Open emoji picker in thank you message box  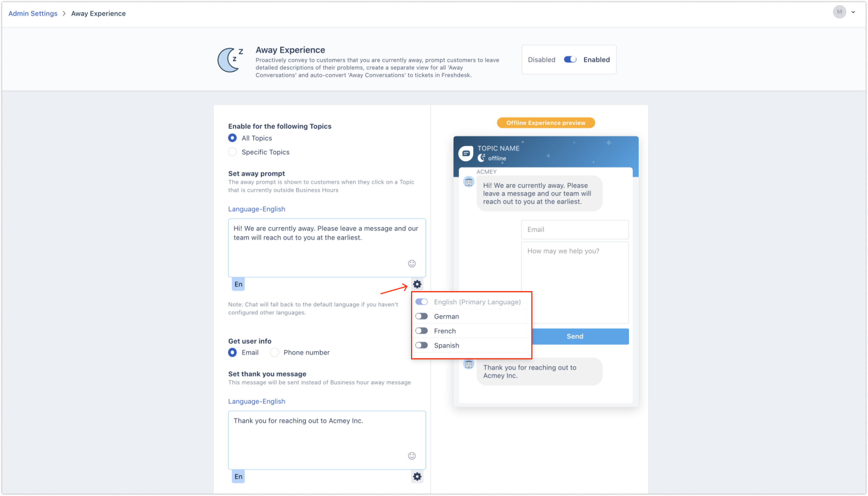[x=412, y=456]
